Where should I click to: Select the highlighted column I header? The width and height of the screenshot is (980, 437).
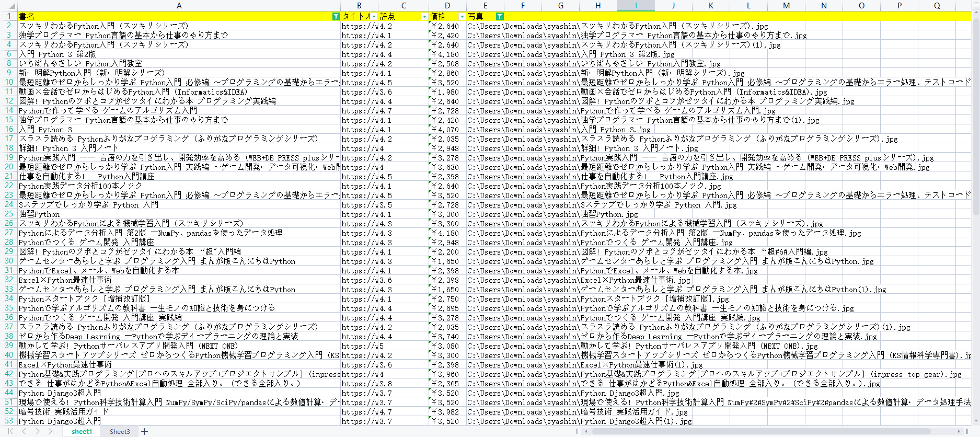pyautogui.click(x=636, y=6)
